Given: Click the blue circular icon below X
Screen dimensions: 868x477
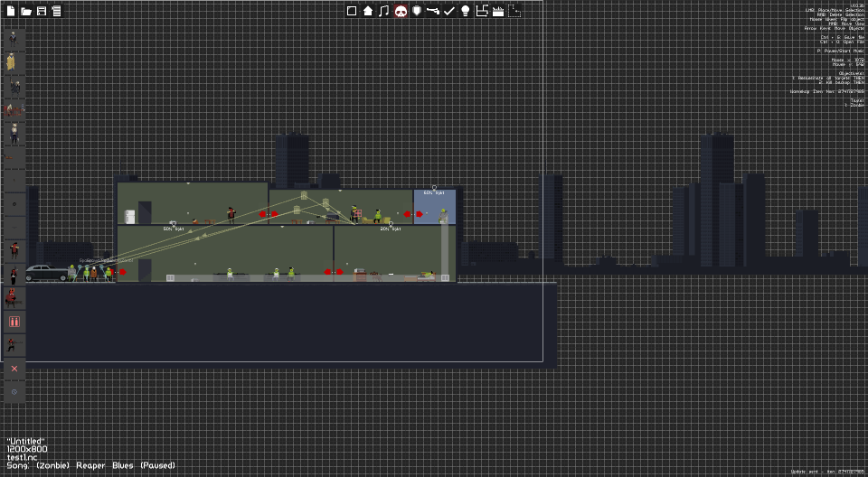Looking at the screenshot, I should tap(14, 392).
